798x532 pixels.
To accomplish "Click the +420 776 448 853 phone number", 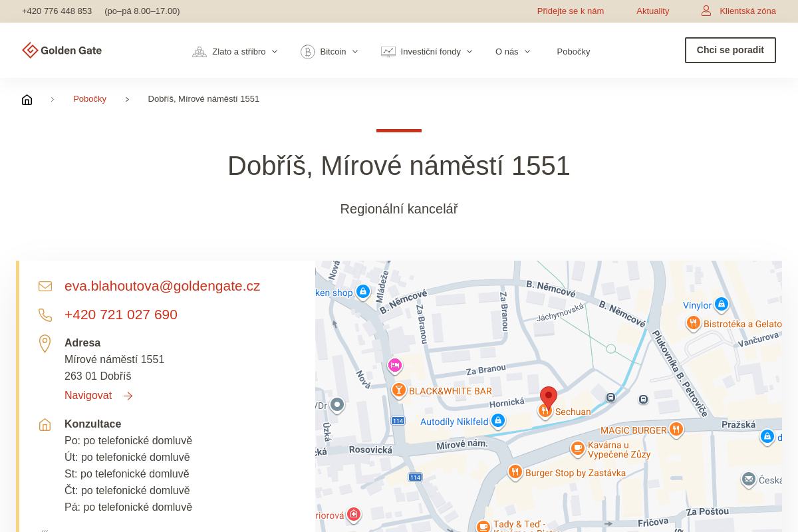I will click(x=57, y=11).
